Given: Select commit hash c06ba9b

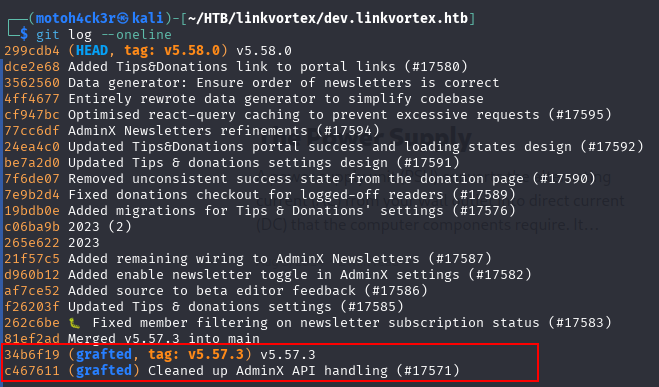Looking at the screenshot, I should coord(32,226).
